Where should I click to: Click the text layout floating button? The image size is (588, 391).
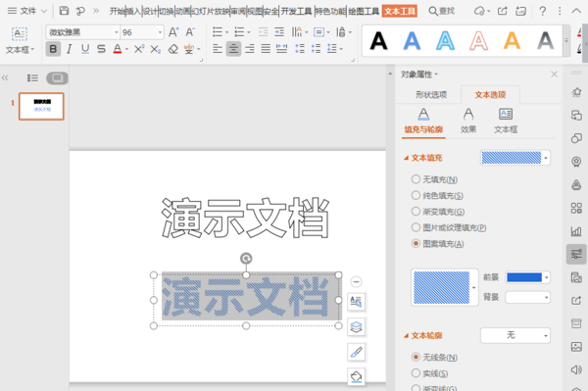click(x=356, y=302)
